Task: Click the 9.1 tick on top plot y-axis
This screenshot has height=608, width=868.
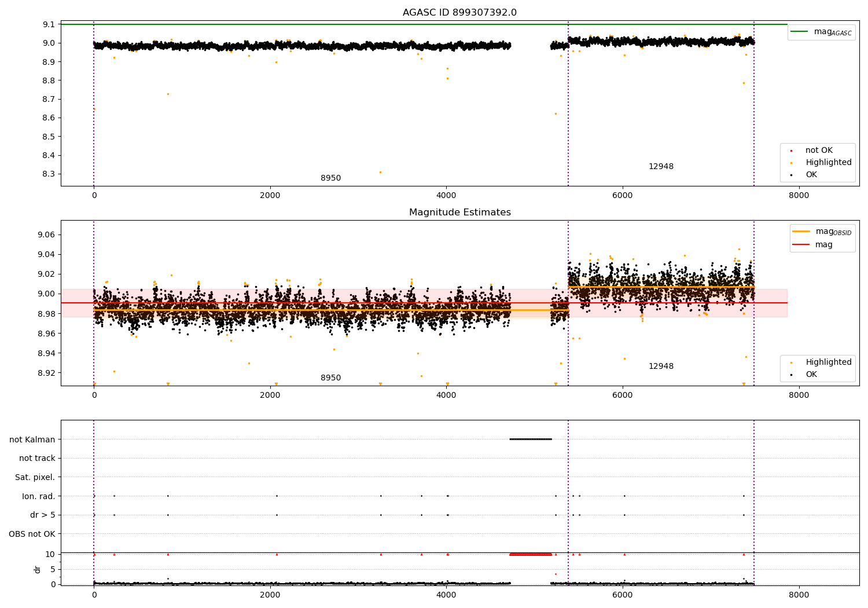Action: coord(49,24)
